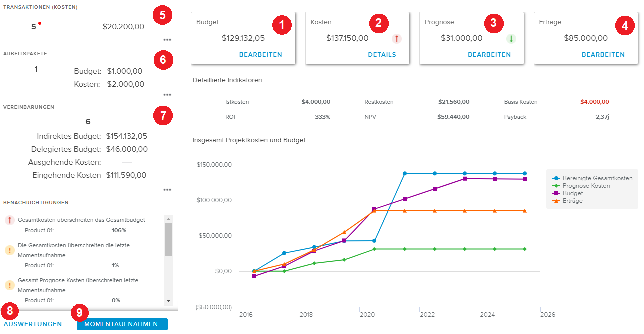This screenshot has height=334, width=644.
Task: Open the three-dot menu in Arbeitspakete panel
Action: 167,95
